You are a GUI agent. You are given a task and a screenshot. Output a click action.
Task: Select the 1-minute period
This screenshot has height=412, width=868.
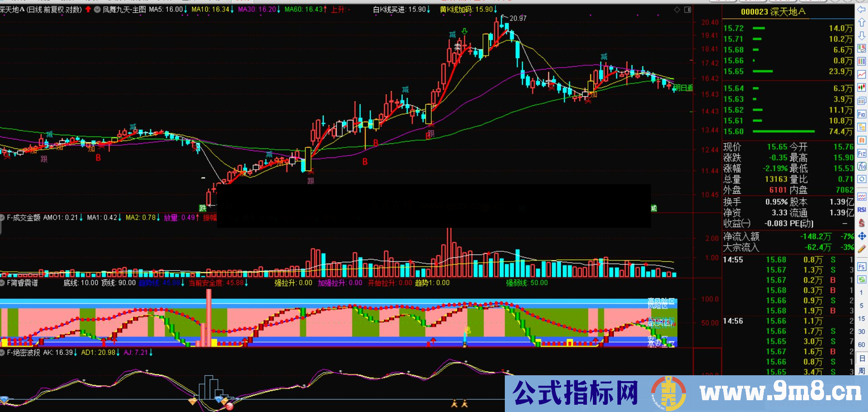[x=861, y=293]
